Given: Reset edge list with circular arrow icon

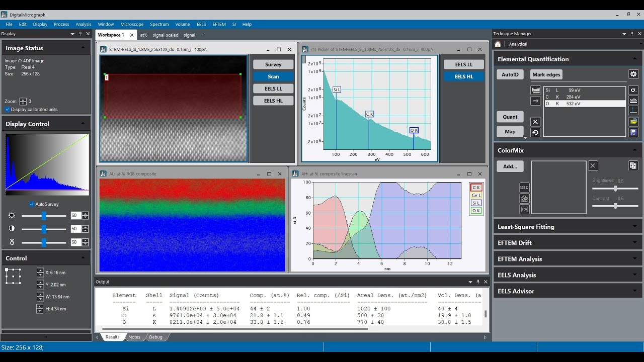Looking at the screenshot, I should 535,133.
